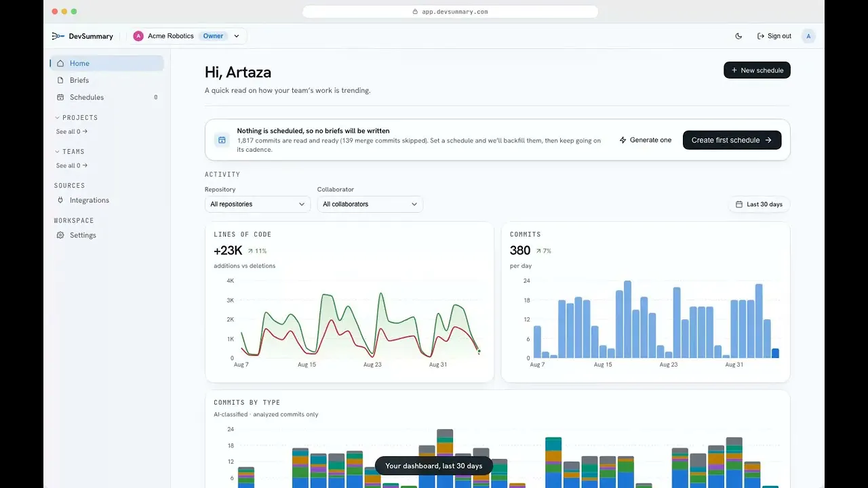The image size is (868, 488).
Task: Click the DevSummary logo icon
Action: point(58,36)
